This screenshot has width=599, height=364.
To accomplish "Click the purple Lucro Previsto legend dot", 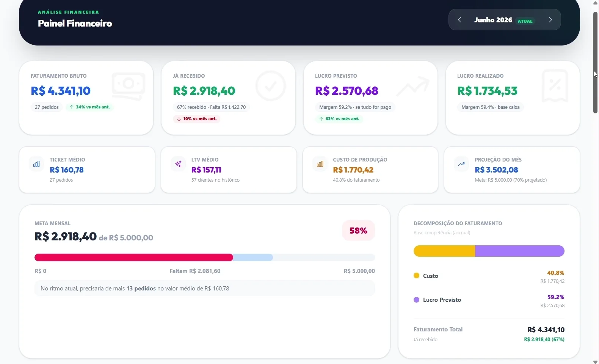I will 416,300.
